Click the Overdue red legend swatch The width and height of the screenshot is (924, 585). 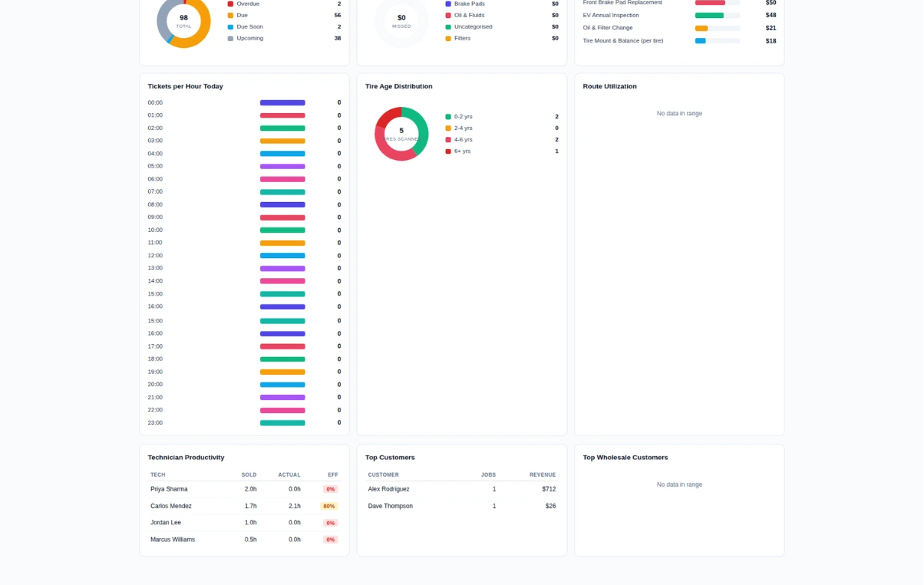coord(230,4)
